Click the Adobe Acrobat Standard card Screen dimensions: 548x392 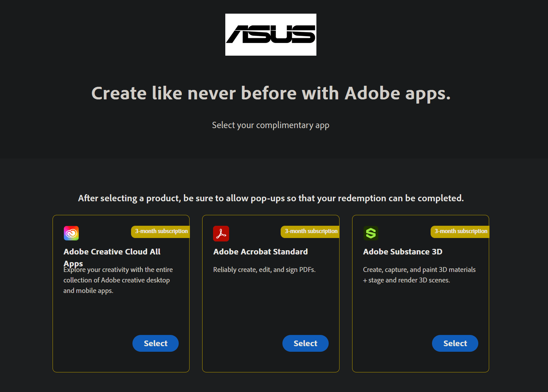click(270, 304)
